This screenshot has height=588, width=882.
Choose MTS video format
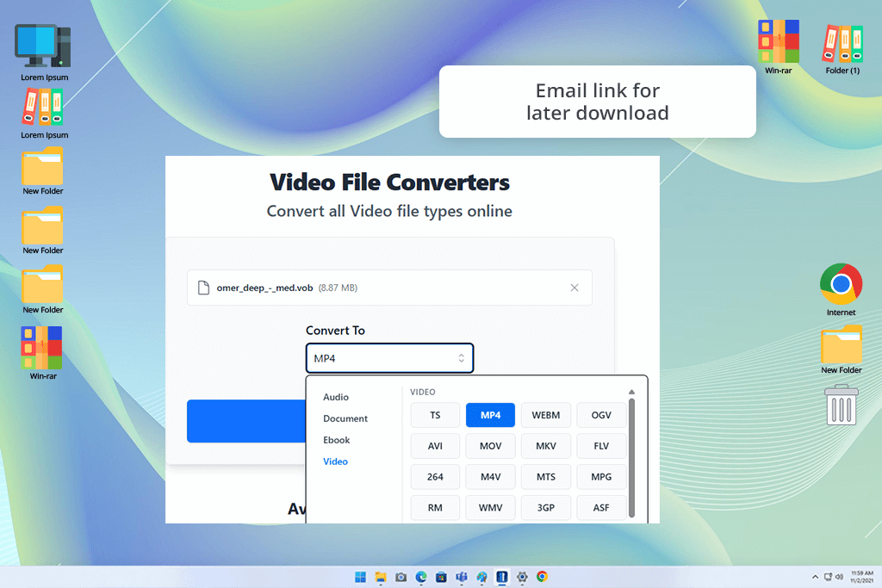tap(545, 477)
